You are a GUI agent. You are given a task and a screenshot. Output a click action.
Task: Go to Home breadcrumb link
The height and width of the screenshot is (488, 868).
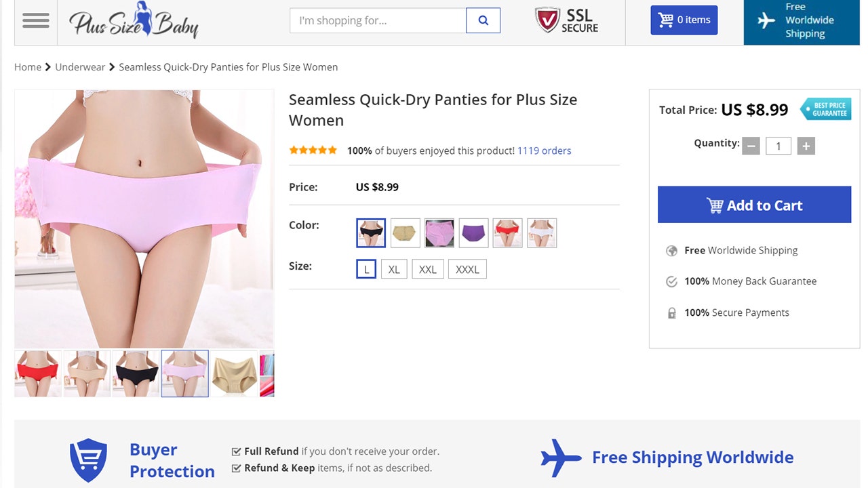[28, 67]
